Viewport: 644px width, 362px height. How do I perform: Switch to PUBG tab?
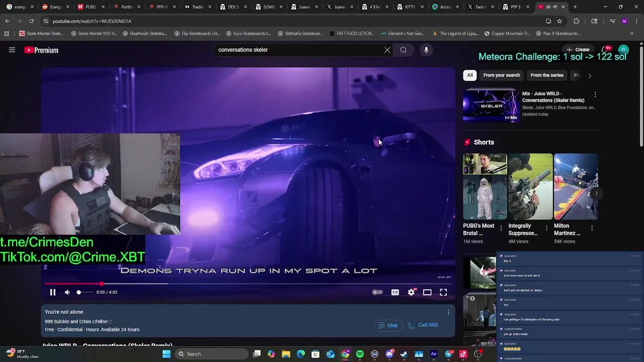tap(91, 7)
